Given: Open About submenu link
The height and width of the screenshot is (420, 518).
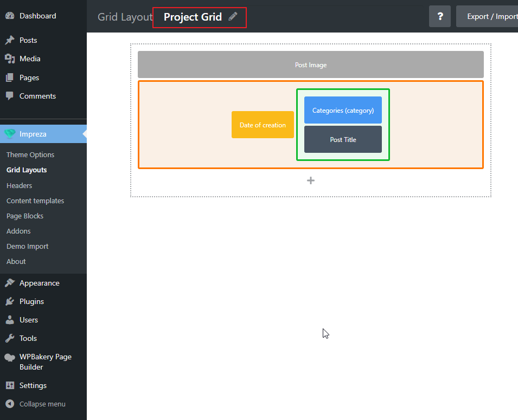Looking at the screenshot, I should 16,261.
